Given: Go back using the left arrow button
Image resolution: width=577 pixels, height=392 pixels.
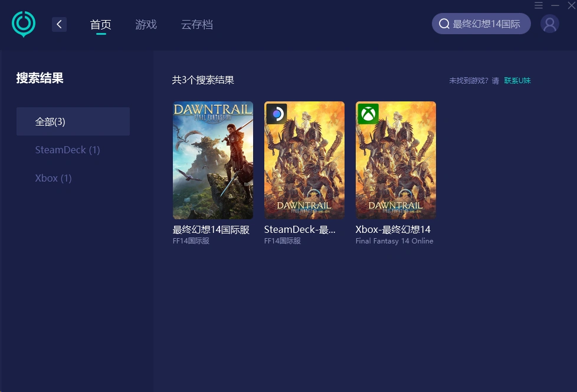Looking at the screenshot, I should tap(59, 25).
